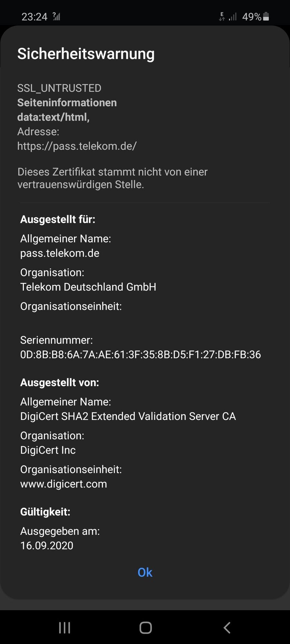The width and height of the screenshot is (290, 644).
Task: Tap the issue date 16.09.2020
Action: [47, 545]
